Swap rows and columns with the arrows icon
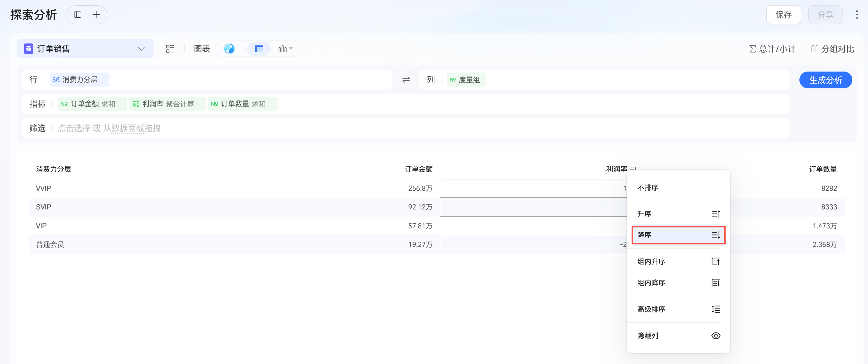The height and width of the screenshot is (364, 868). 406,80
